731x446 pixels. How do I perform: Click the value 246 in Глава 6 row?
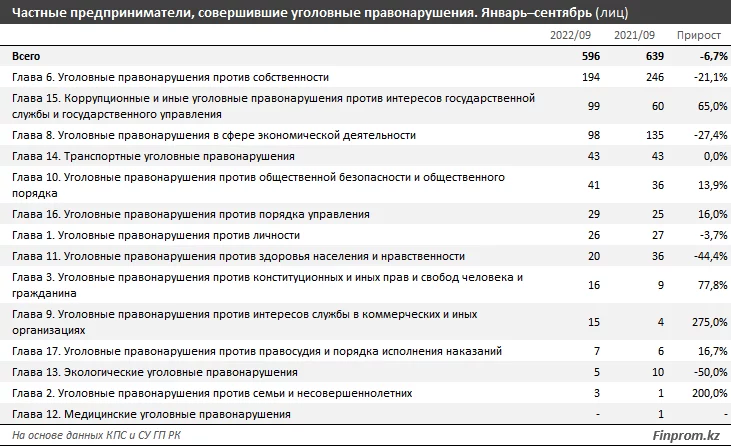click(655, 77)
